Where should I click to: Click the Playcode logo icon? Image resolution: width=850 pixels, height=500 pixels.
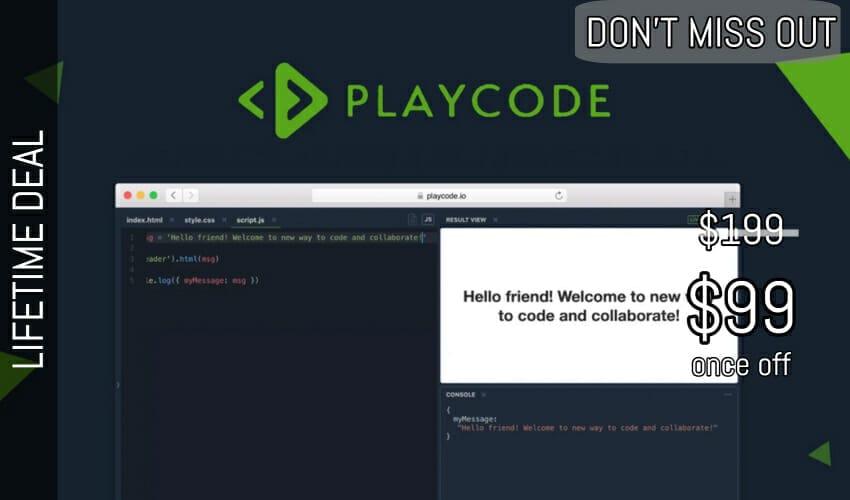coord(283,100)
